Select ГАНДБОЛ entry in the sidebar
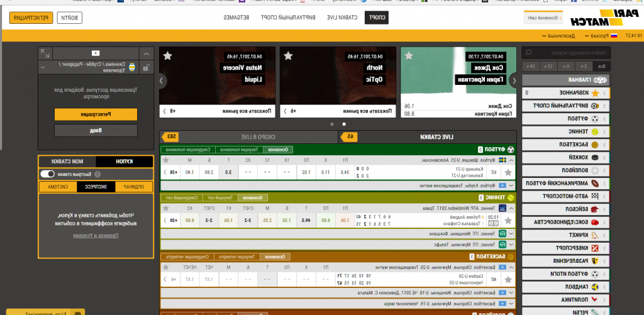Image resolution: width=644 pixels, height=315 pixels. click(x=566, y=287)
